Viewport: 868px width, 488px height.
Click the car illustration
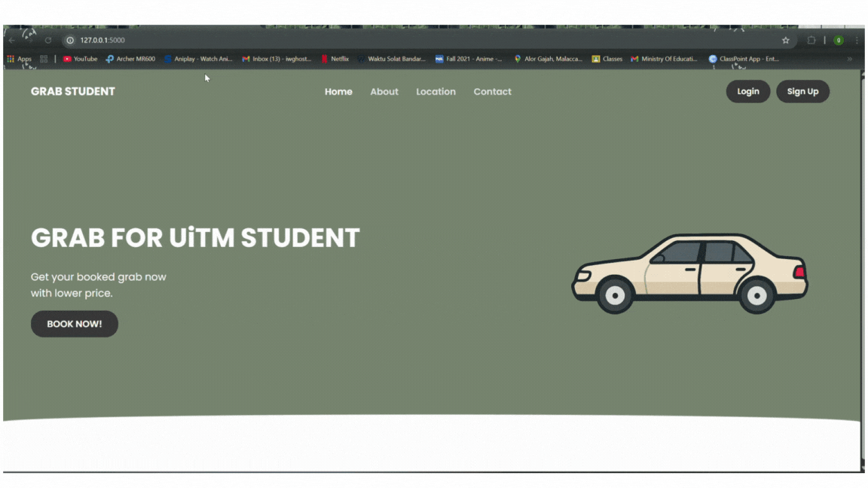coord(689,273)
